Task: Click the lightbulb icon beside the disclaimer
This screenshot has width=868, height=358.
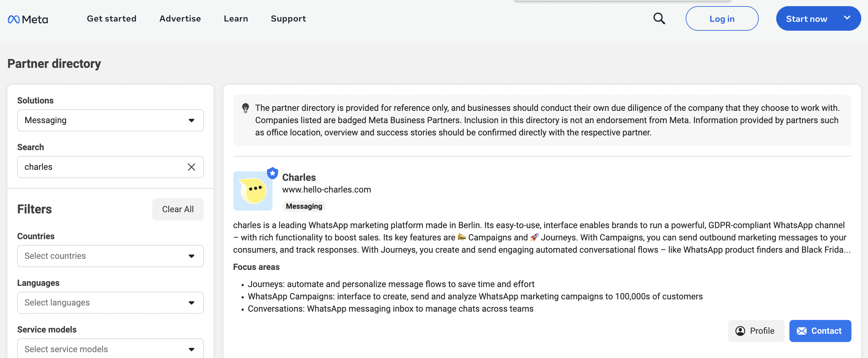Action: click(x=246, y=108)
